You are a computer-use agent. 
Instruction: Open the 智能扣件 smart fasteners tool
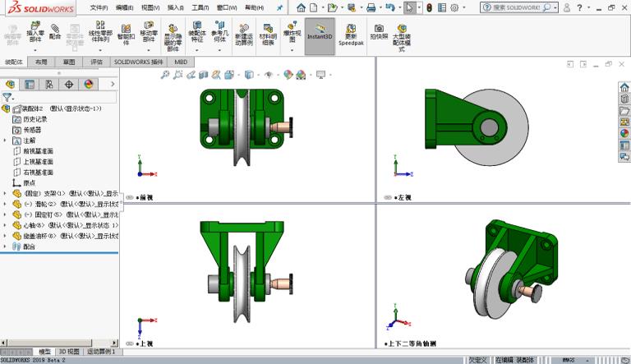click(x=126, y=33)
